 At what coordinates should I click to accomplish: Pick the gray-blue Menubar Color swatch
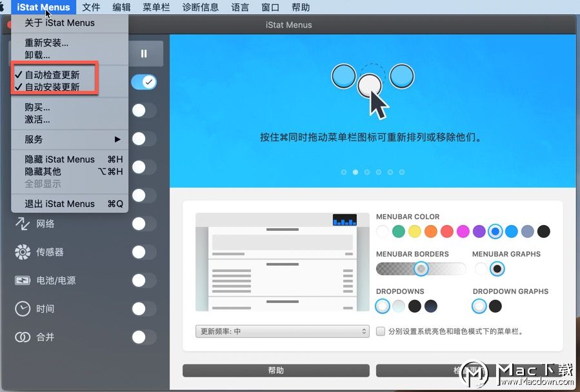tap(528, 231)
